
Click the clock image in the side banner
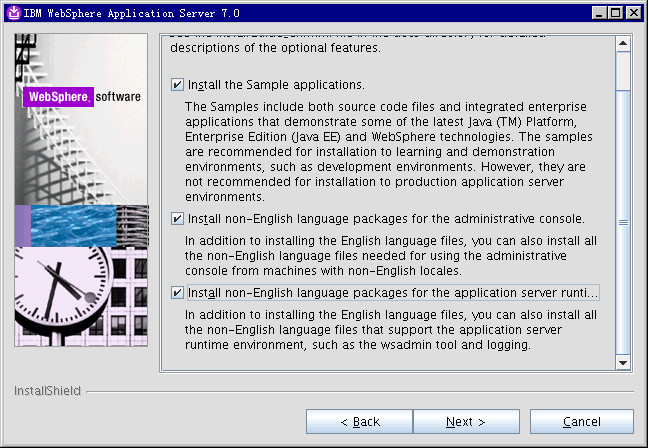pyautogui.click(x=60, y=295)
